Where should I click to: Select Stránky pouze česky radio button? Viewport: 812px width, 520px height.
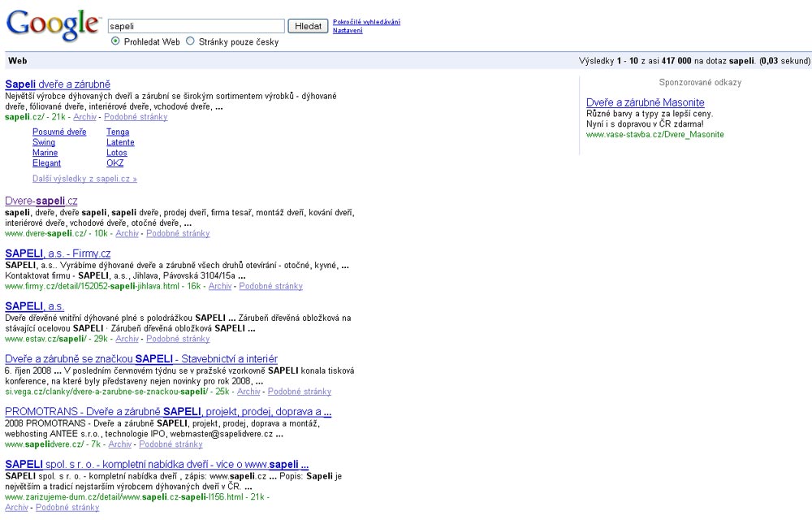coord(191,41)
